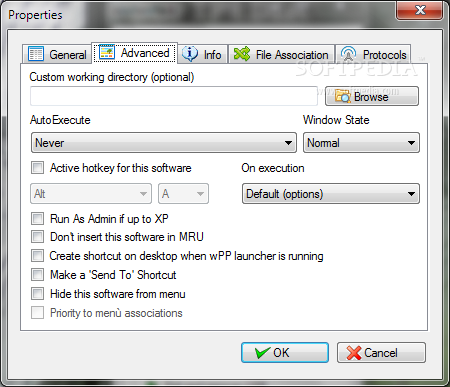
Task: Click the Advanced tab icon
Action: point(107,52)
